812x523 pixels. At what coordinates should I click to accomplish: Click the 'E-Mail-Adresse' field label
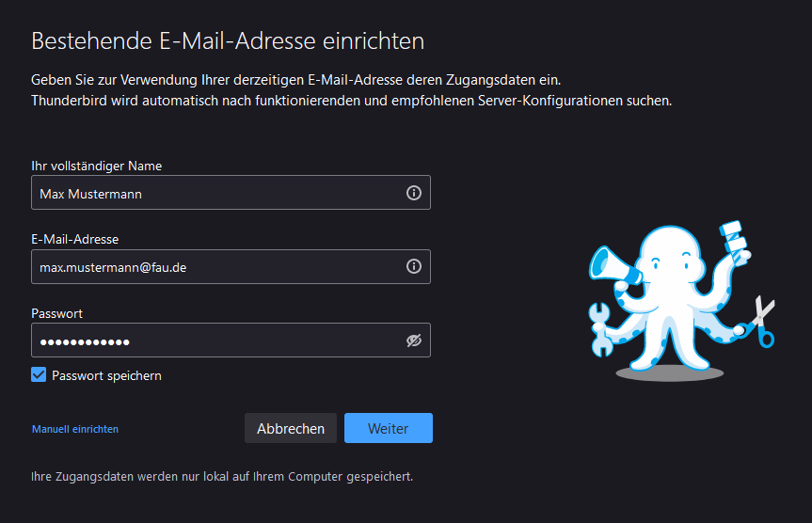point(75,240)
